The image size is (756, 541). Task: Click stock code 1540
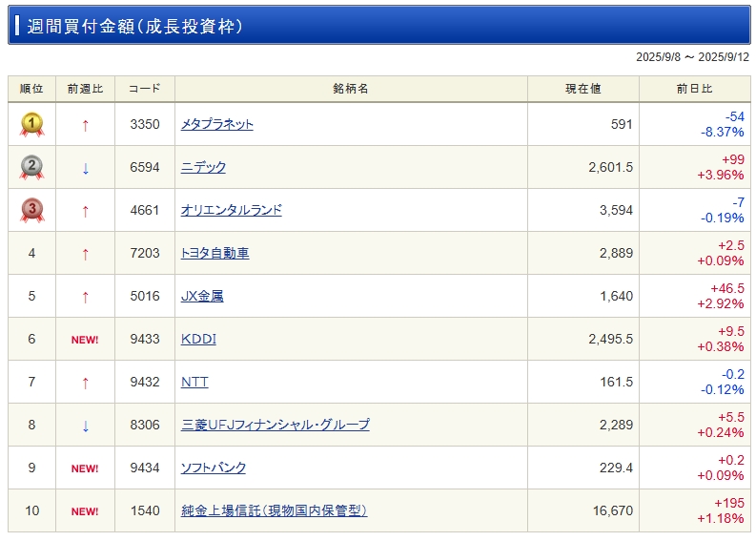click(145, 511)
